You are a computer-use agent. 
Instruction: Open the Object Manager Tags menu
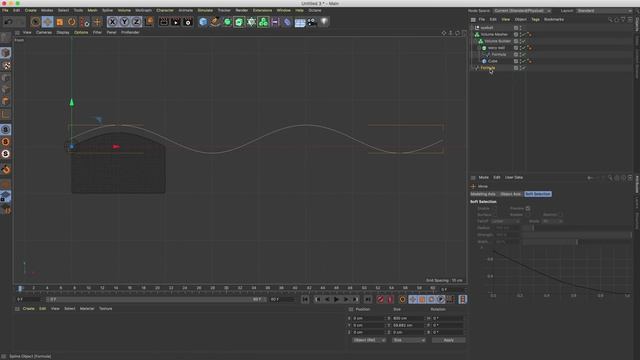pos(535,19)
